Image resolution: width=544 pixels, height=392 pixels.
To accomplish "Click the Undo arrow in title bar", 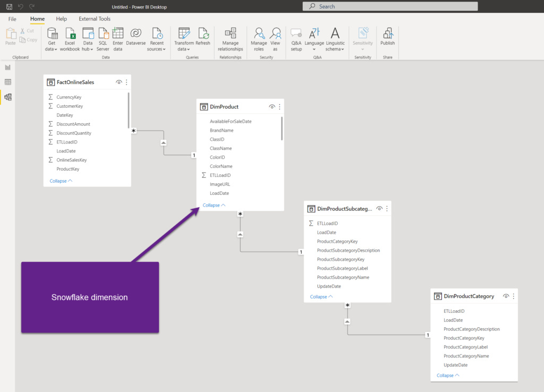I will point(21,6).
